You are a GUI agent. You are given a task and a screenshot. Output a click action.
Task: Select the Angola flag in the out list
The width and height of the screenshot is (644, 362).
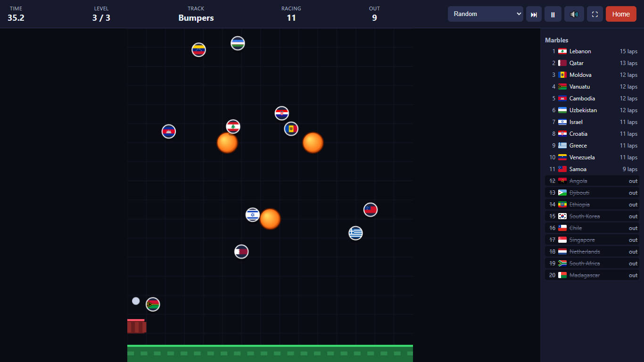pos(562,181)
